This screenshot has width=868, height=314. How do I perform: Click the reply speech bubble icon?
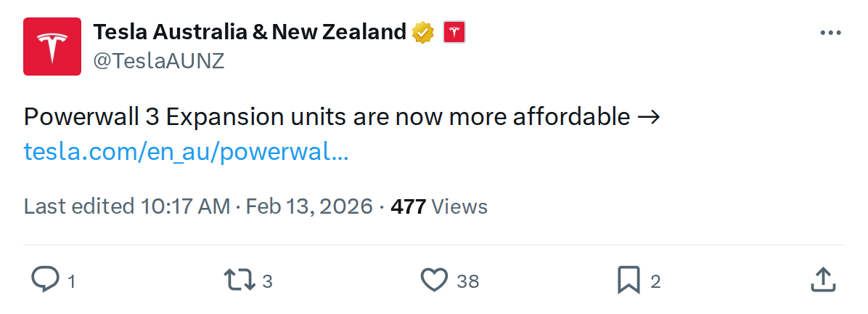[45, 280]
